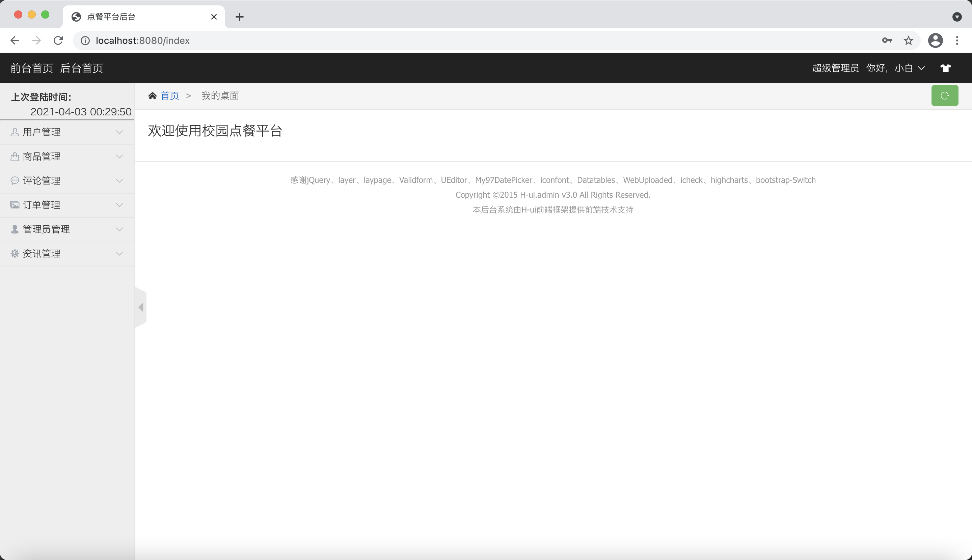Select 资讯管理 in the sidebar
The image size is (972, 560).
[x=67, y=253]
